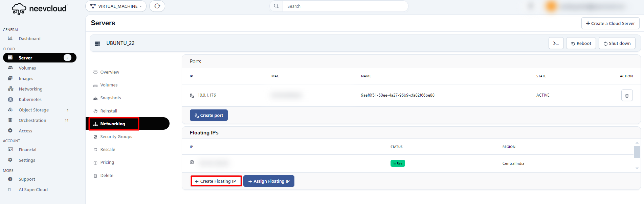Viewport: 644px width, 204px height.
Task: Shut down the server
Action: (617, 43)
